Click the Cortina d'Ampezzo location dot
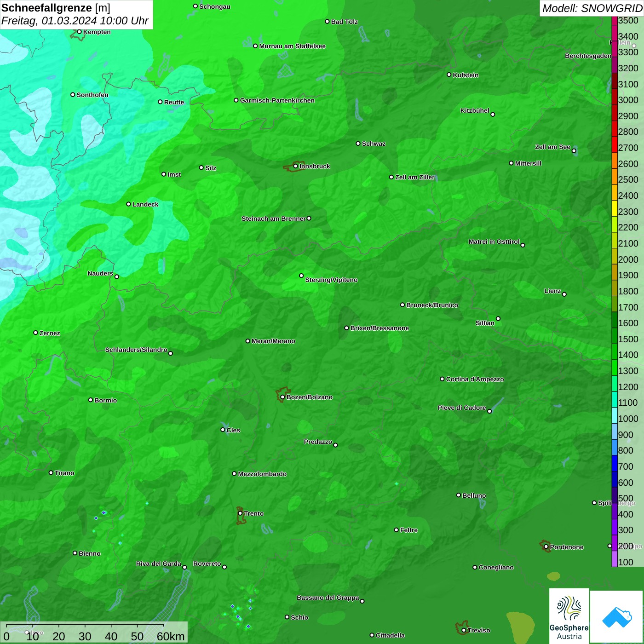 point(442,379)
